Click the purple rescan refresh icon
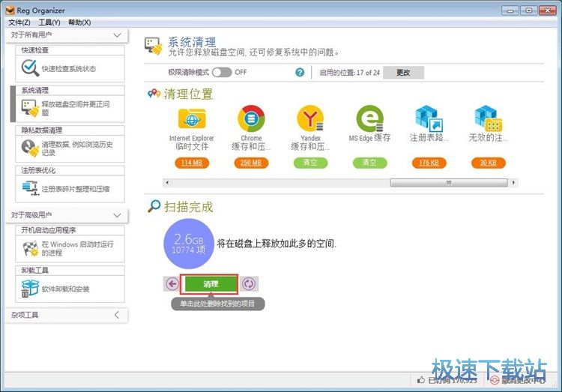Screen dimensions: 562x392 249,284
